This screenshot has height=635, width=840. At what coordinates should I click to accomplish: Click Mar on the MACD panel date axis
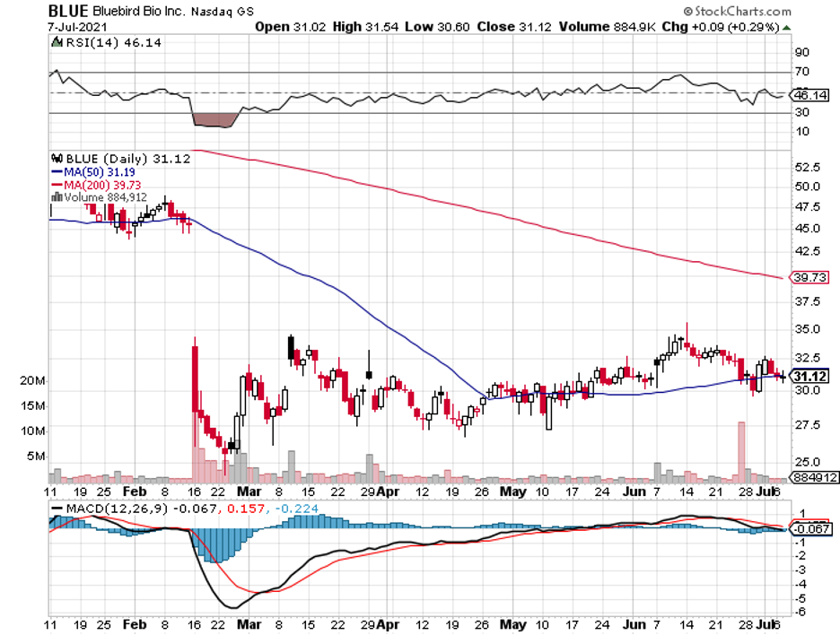(249, 624)
